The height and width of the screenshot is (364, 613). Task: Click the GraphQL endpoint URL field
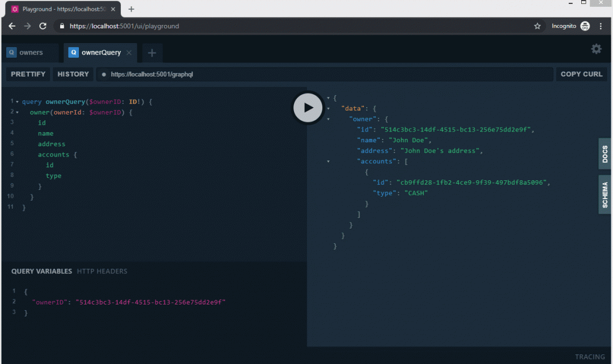pos(324,74)
